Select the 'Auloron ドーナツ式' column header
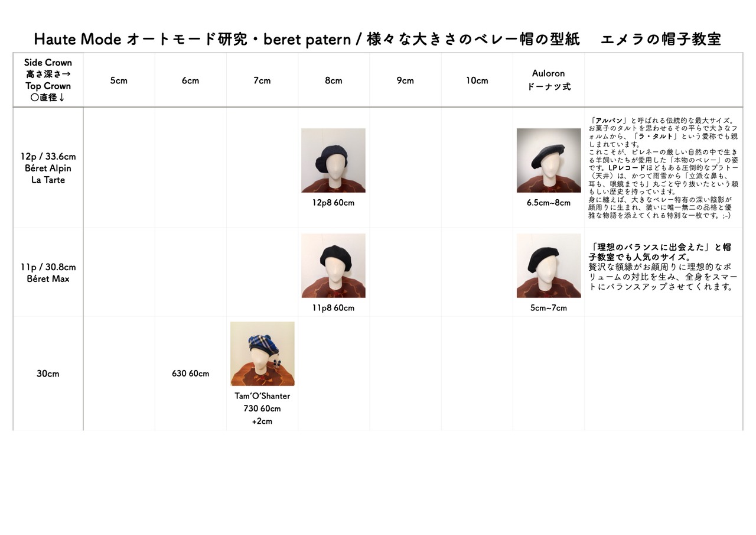 (549, 80)
